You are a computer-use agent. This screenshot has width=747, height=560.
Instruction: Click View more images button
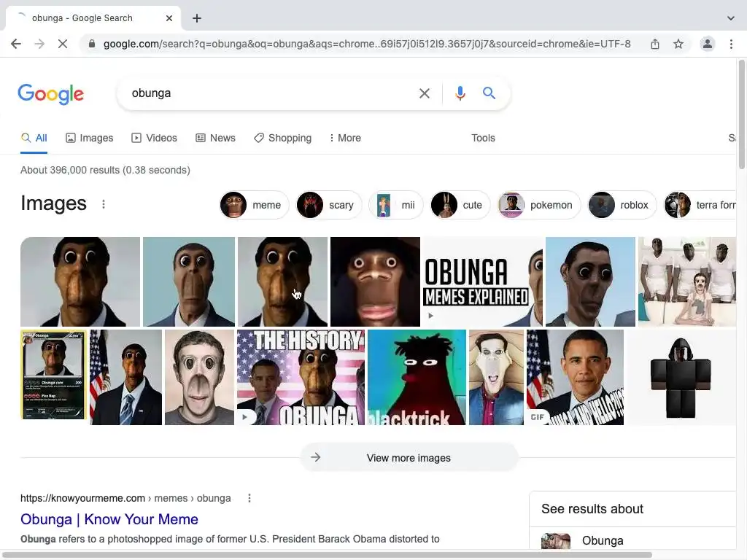(x=409, y=458)
